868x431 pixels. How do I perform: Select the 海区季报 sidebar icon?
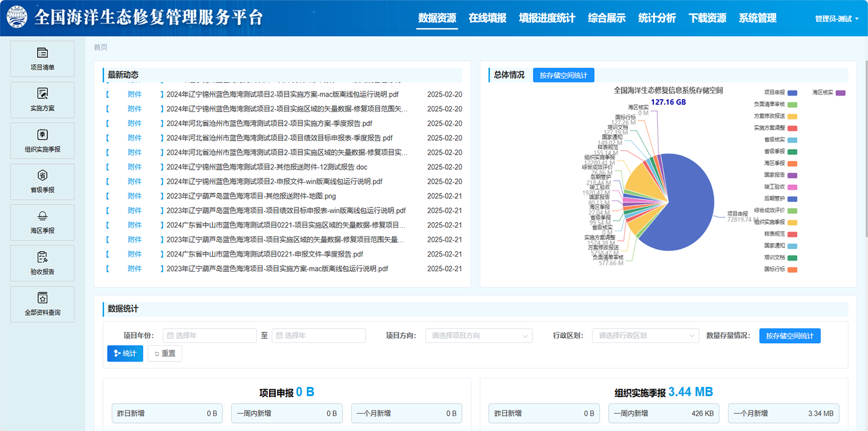point(42,217)
